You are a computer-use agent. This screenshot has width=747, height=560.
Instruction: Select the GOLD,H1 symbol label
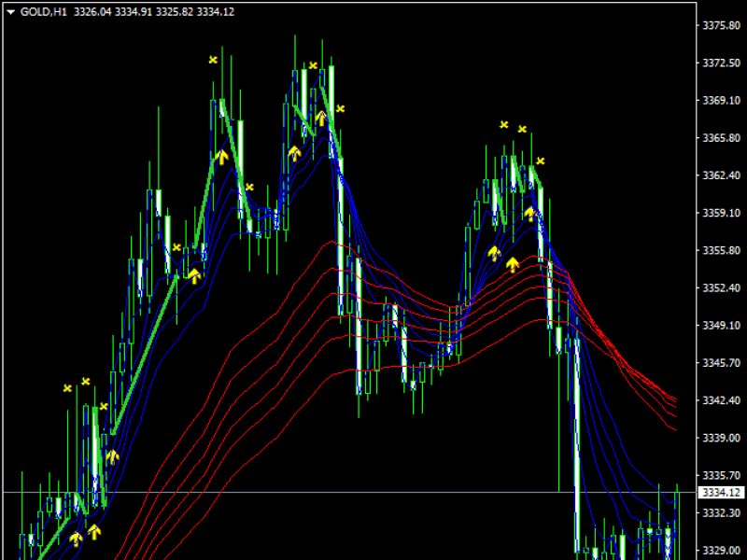(42, 10)
